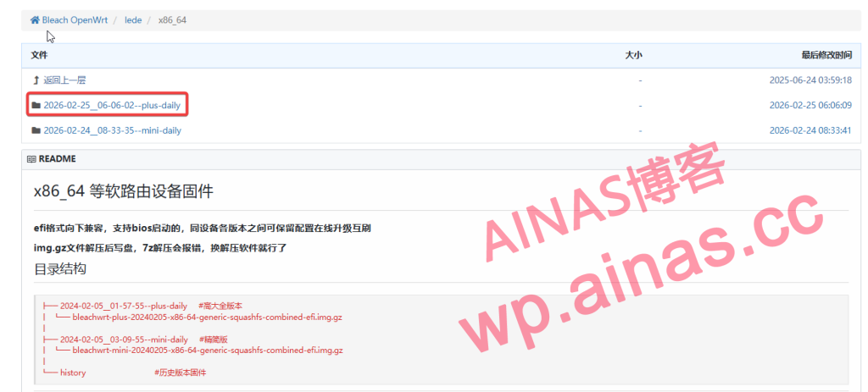The image size is (868, 392).
Task: Click the README panel title
Action: (x=57, y=159)
